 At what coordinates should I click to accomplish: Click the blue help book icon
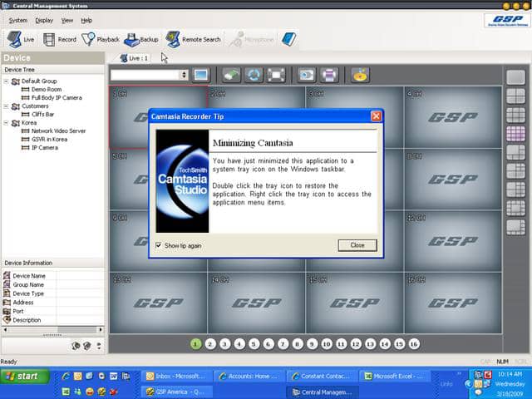[288, 39]
